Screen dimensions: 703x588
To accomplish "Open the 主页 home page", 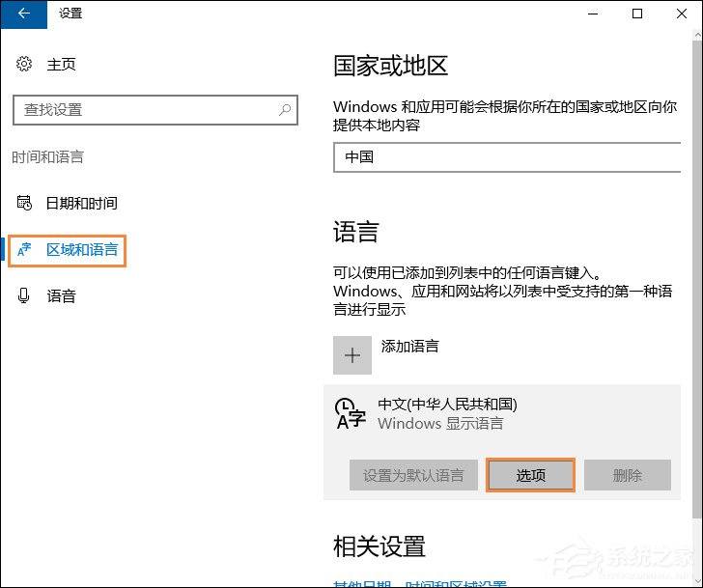I will coord(61,64).
